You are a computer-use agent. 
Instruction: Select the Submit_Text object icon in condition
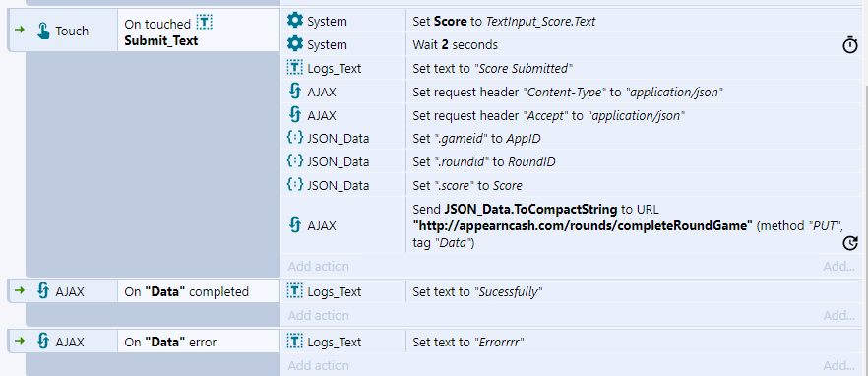point(205,24)
